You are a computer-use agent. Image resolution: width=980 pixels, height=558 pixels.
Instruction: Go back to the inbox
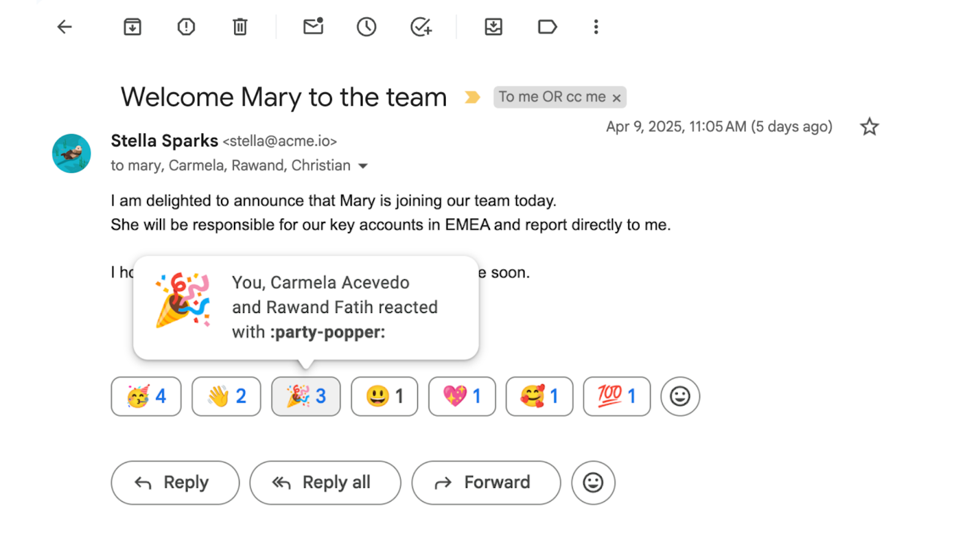pyautogui.click(x=64, y=27)
